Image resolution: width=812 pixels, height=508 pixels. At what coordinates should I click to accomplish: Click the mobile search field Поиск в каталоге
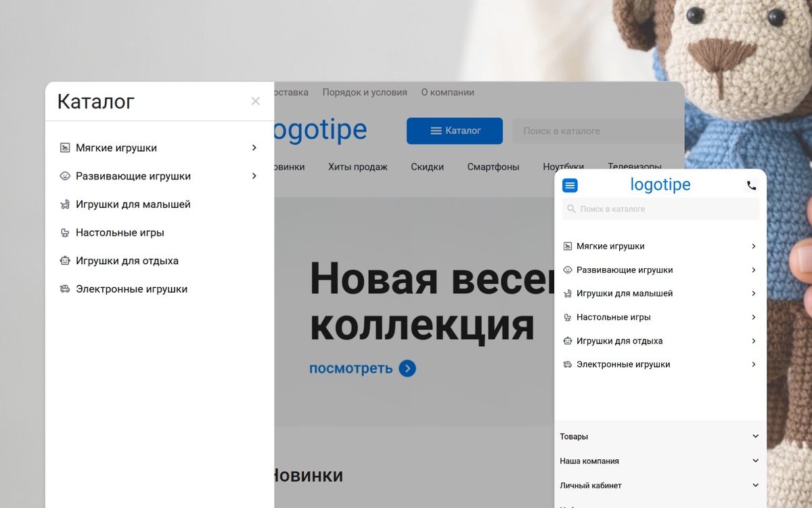pyautogui.click(x=660, y=209)
